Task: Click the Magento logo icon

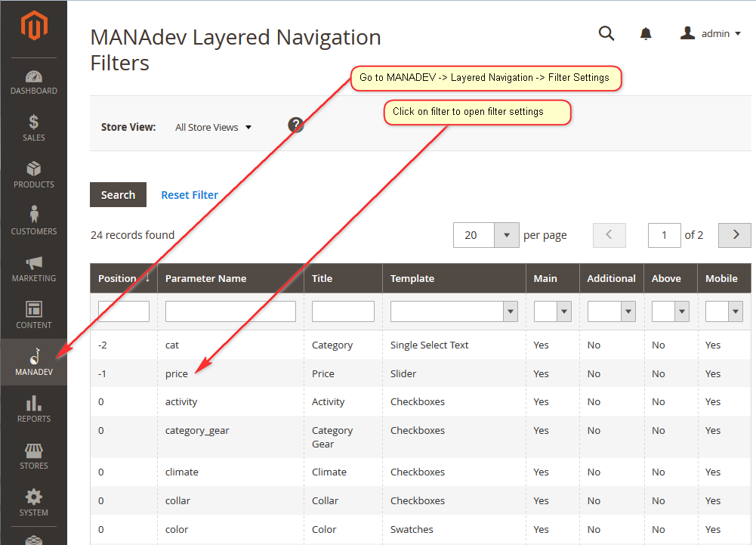Action: pyautogui.click(x=34, y=26)
